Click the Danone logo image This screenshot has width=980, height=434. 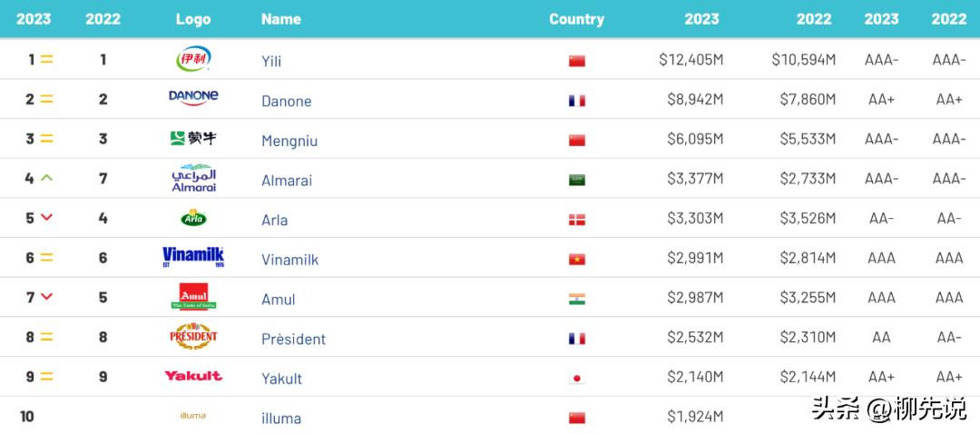(193, 98)
